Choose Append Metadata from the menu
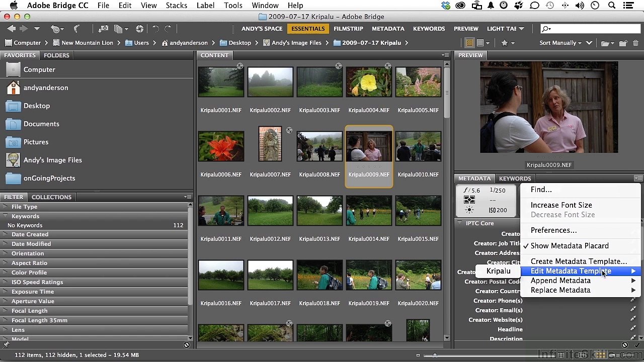This screenshot has width=644, height=362. click(581, 281)
